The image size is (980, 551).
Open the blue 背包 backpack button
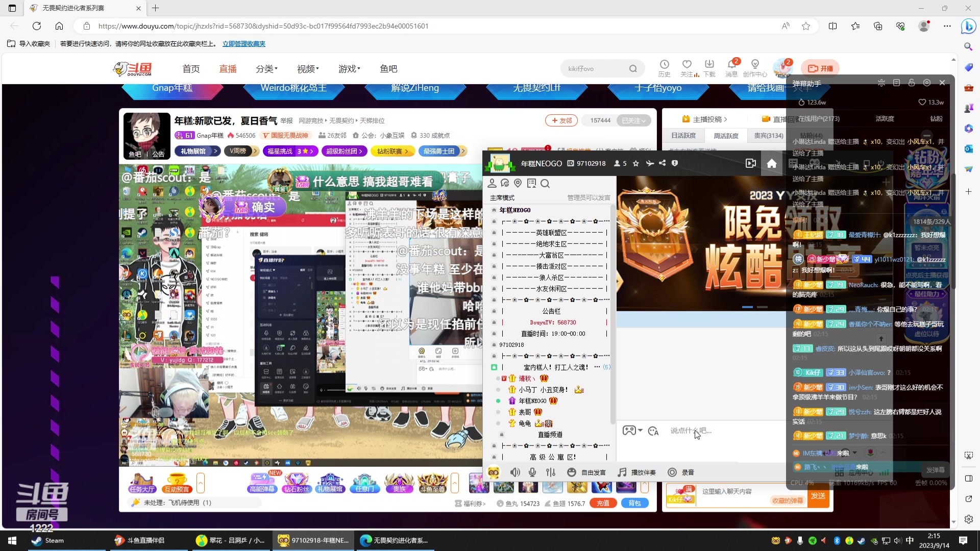pos(634,503)
